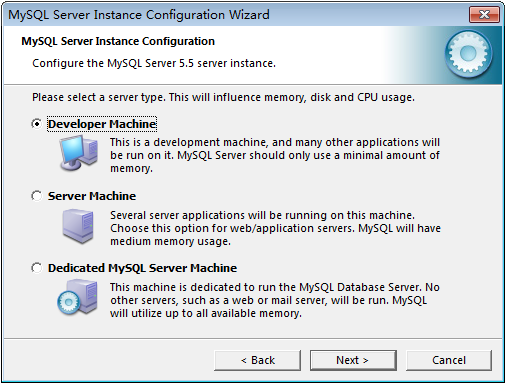Click 'Configure the MySQL Server 5.5 server instance.' text

(154, 63)
